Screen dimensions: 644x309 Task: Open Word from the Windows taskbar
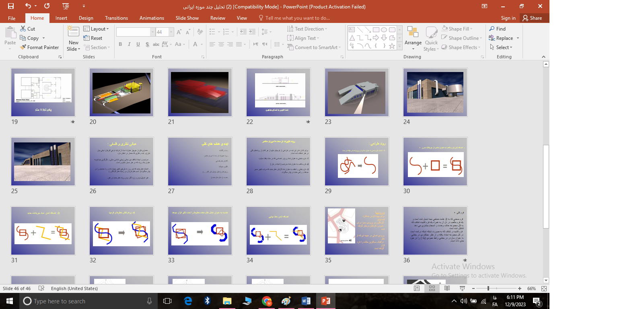tap(306, 301)
